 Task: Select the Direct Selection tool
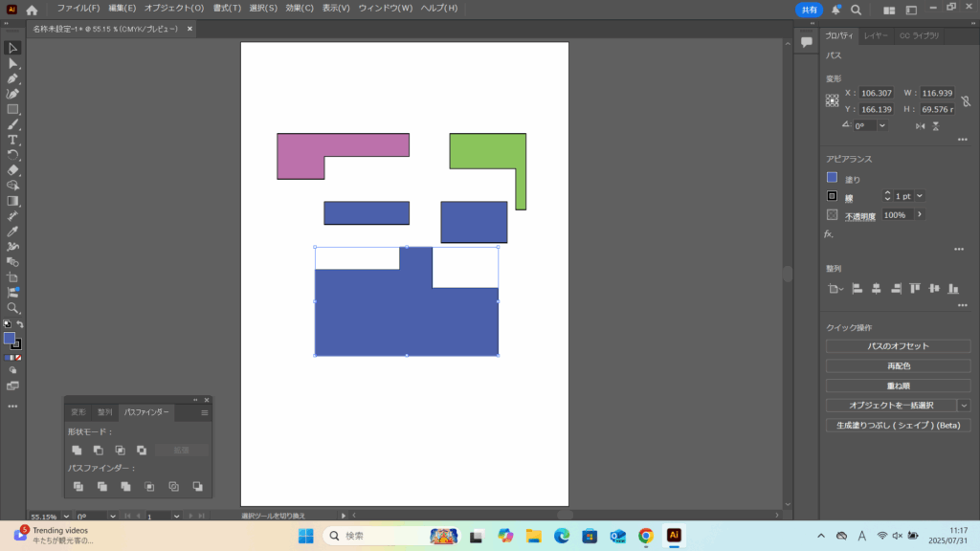click(x=13, y=63)
